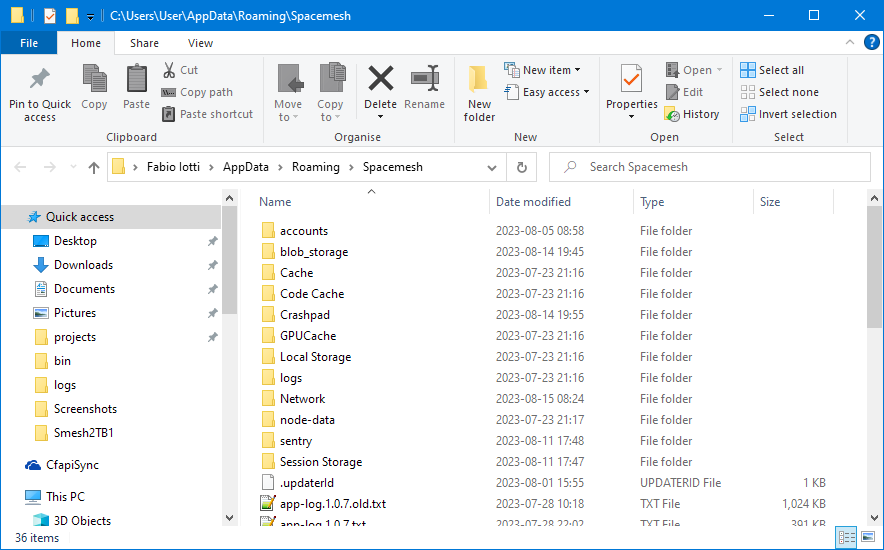Select Downloads in the navigation pane
Screen dimensions: 884x550
click(83, 265)
